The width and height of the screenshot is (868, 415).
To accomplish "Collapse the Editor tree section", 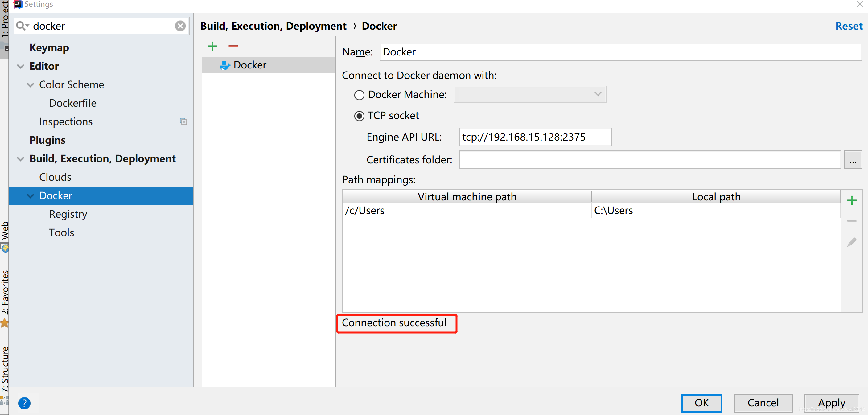I will pos(21,66).
